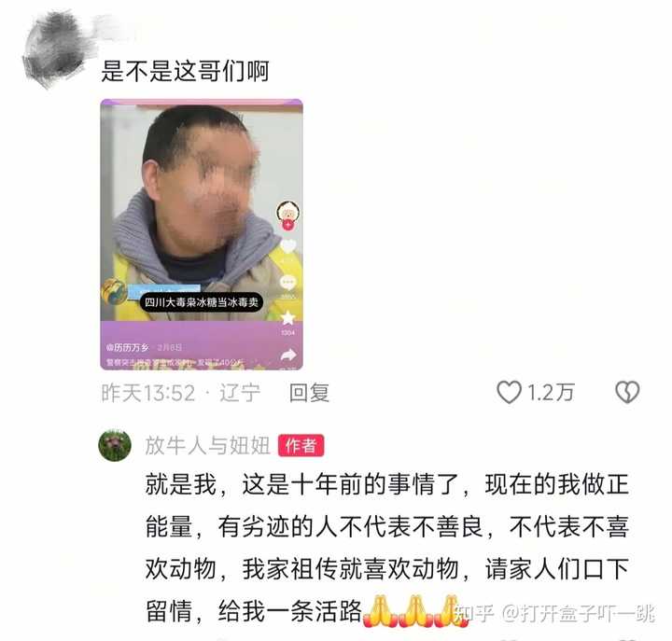Tap the share arrow inside the video thumbnail

pyautogui.click(x=288, y=355)
